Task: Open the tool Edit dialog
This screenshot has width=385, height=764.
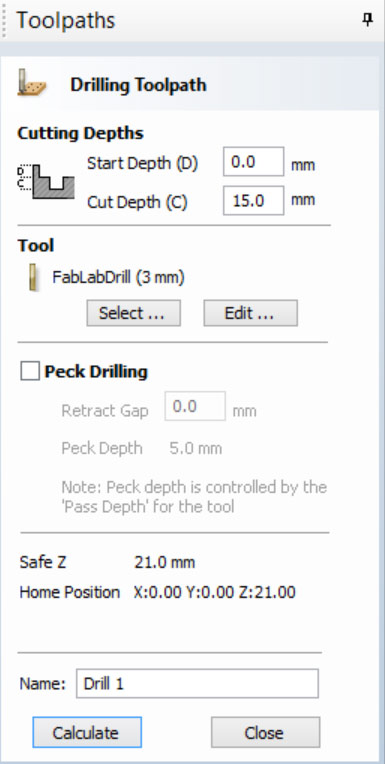Action: click(x=250, y=313)
